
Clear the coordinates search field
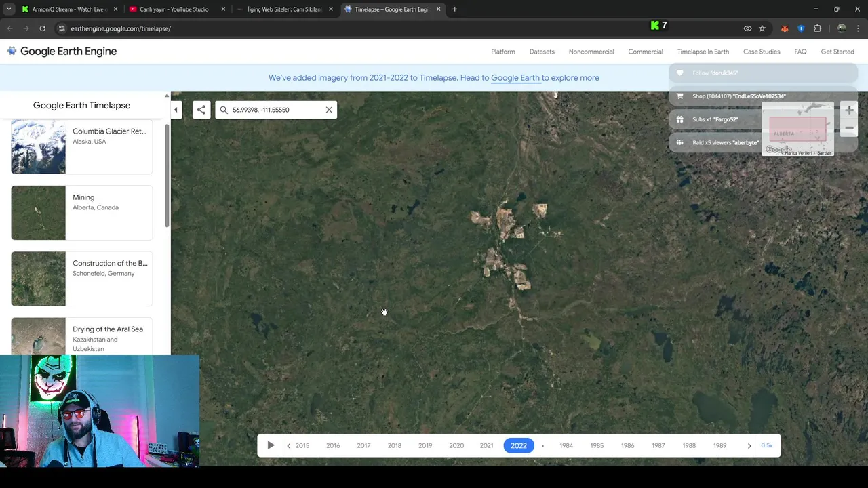tap(329, 110)
